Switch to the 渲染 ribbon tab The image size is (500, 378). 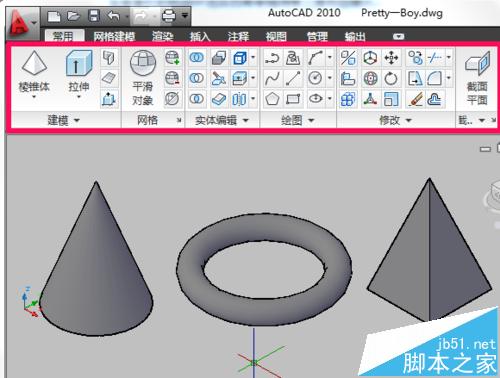point(163,36)
